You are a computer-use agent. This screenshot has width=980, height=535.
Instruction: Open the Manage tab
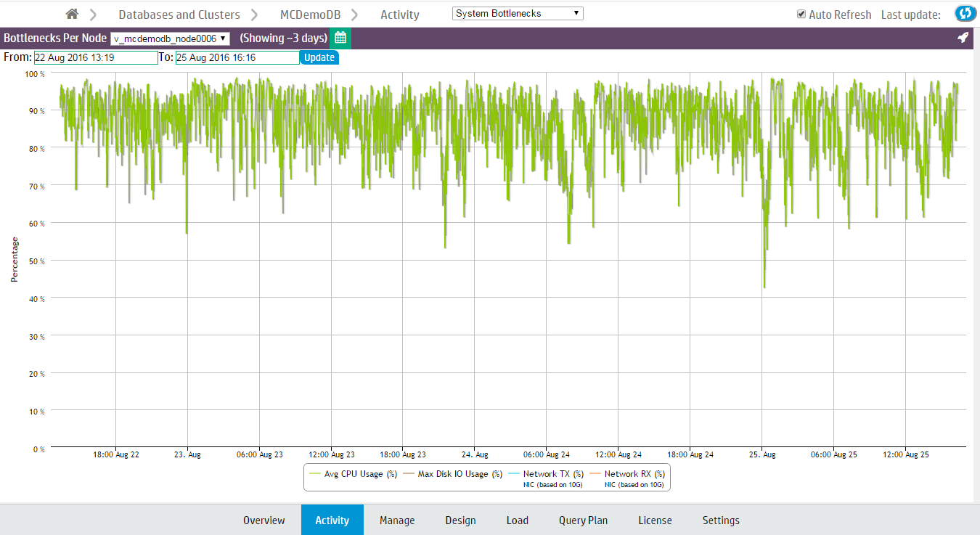397,520
